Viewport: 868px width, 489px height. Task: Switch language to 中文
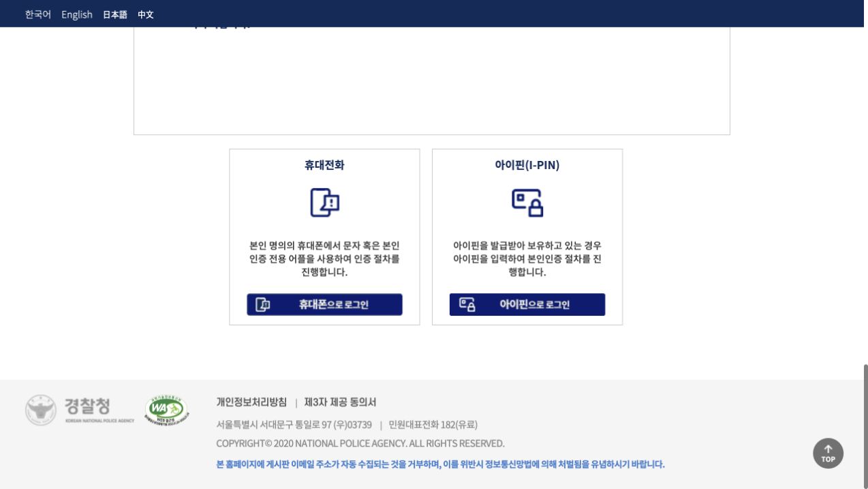tap(146, 14)
